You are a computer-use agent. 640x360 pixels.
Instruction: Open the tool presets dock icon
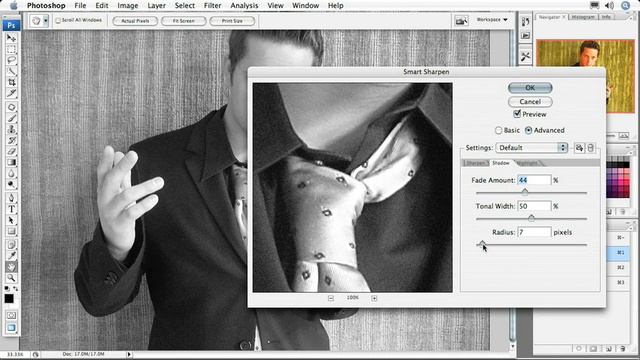pos(525,56)
